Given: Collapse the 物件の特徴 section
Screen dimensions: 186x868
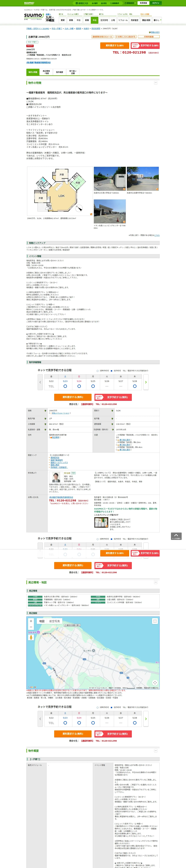Looking at the screenshot, I should tap(156, 83).
